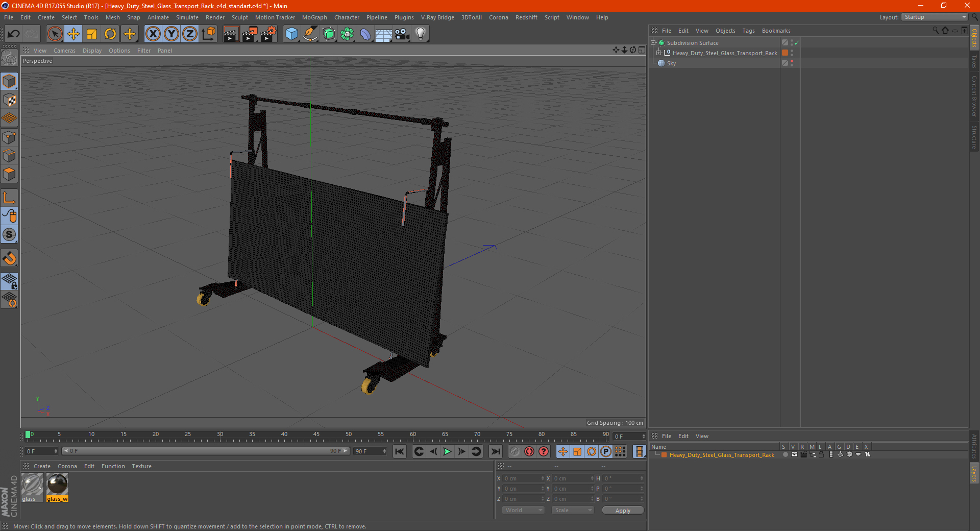Switch to Polygons mode

[x=9, y=174]
